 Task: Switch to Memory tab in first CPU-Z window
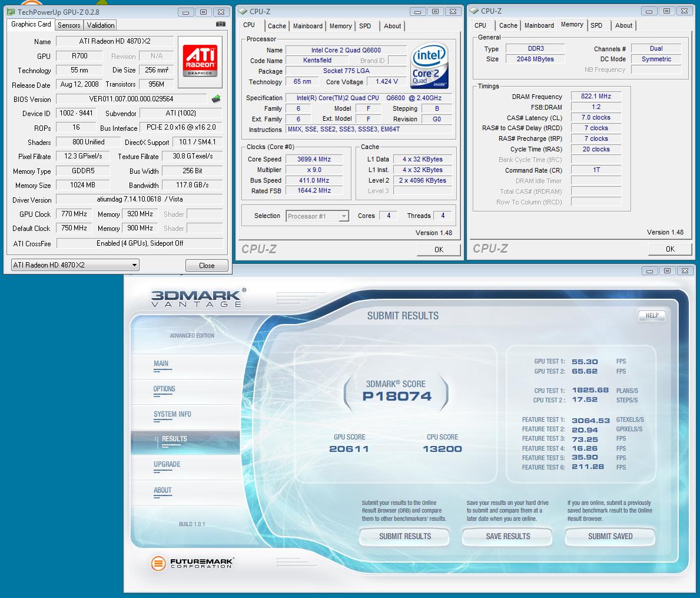341,26
